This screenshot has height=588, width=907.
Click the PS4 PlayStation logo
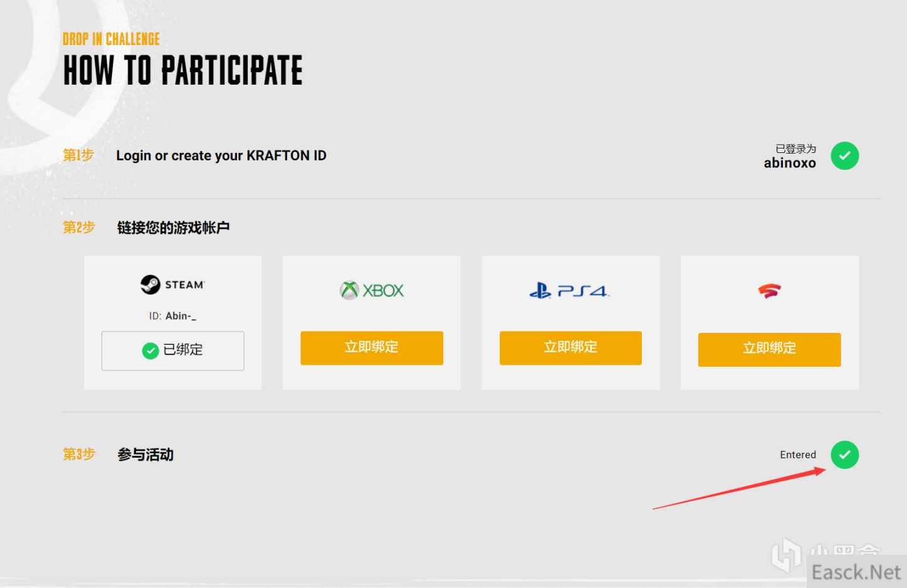[x=569, y=291]
